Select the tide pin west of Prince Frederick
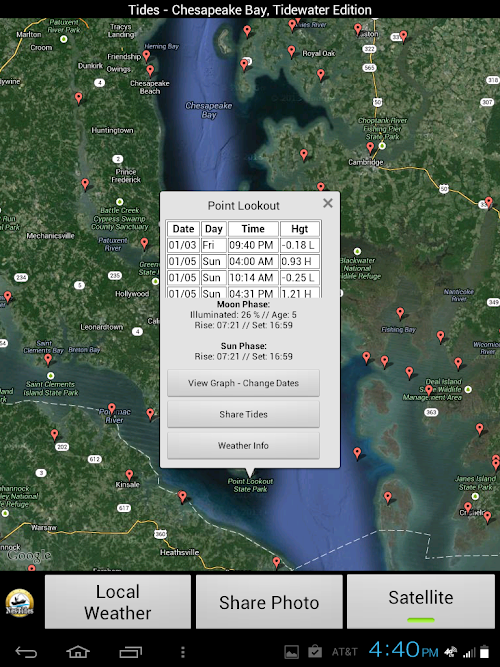The image size is (500, 667). (x=85, y=184)
